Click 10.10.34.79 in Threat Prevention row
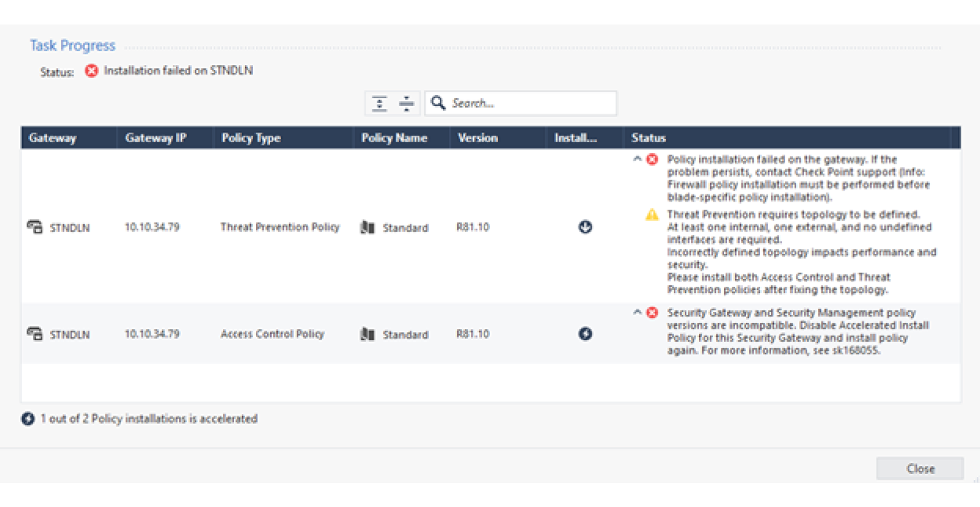 (x=152, y=227)
